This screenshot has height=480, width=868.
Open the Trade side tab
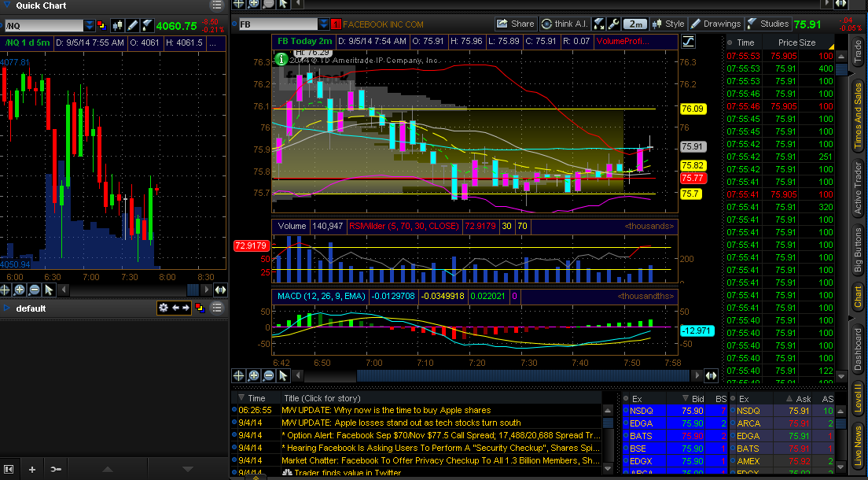tap(858, 54)
